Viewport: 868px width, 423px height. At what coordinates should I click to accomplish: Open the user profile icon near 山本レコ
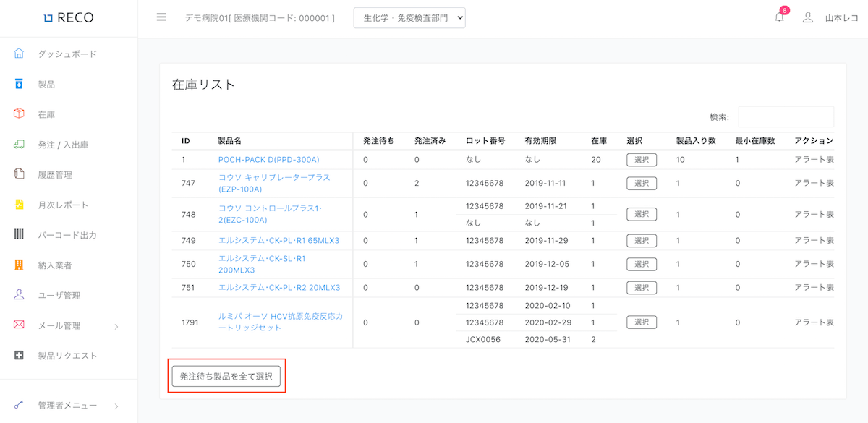(808, 17)
